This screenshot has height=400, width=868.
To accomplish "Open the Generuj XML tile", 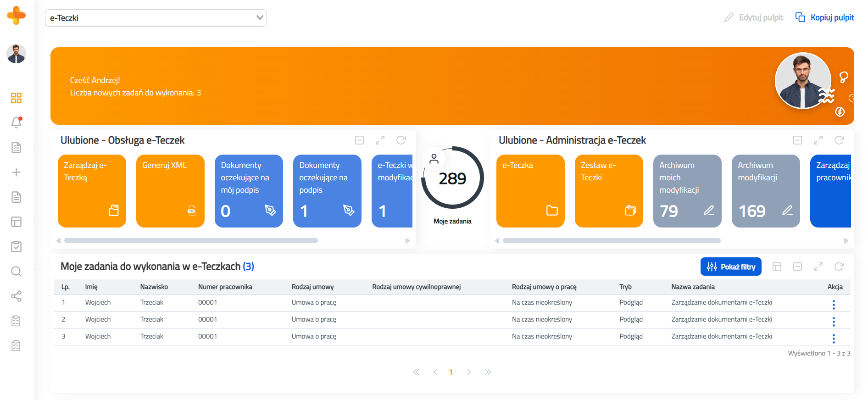I will (x=170, y=191).
